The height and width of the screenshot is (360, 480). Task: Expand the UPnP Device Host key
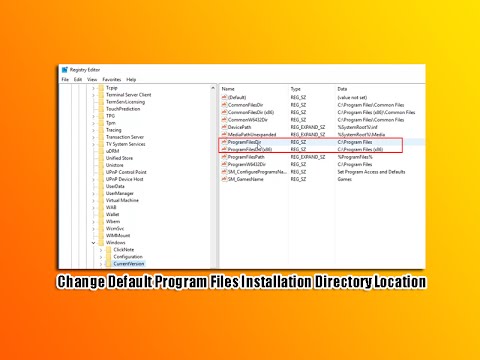pos(94,179)
